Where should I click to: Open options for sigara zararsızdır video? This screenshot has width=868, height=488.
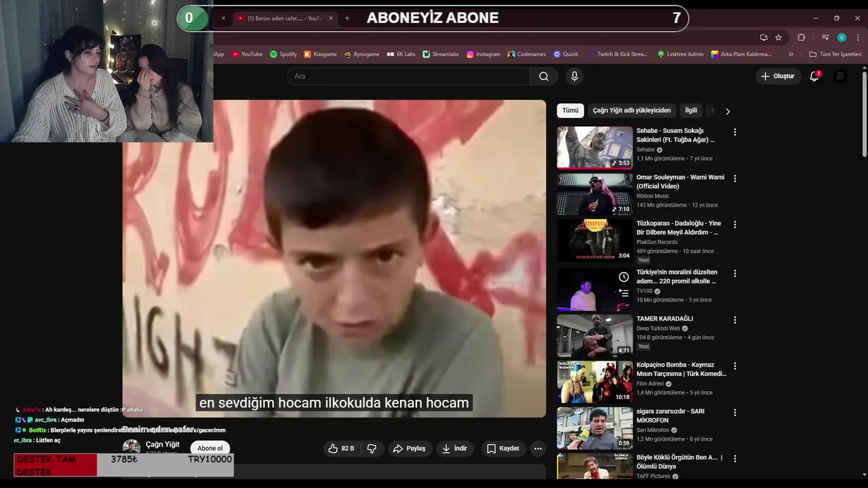734,413
